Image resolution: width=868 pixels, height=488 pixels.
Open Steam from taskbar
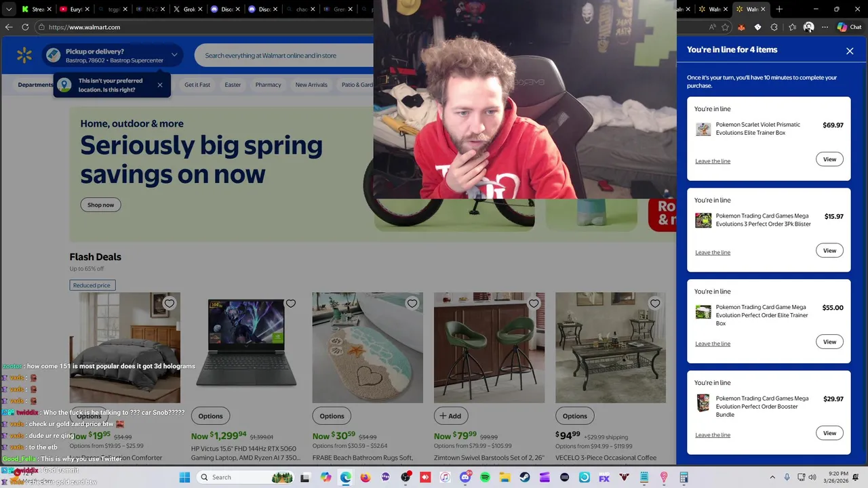click(525, 477)
